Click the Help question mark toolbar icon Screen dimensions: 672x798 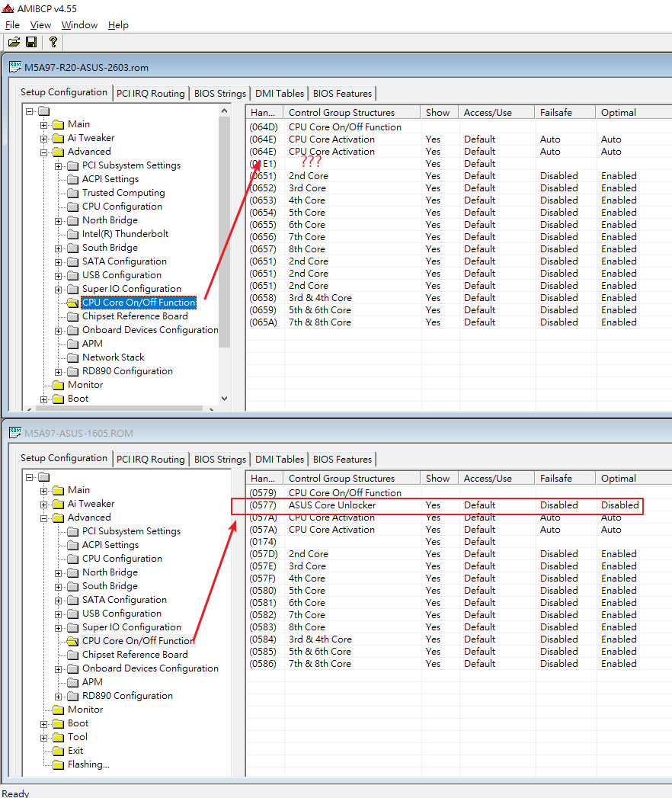click(x=53, y=42)
